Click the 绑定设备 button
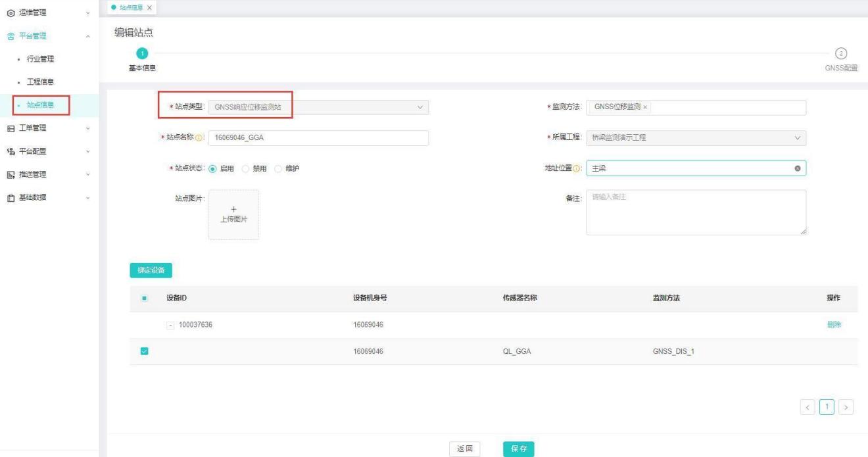 [x=151, y=270]
